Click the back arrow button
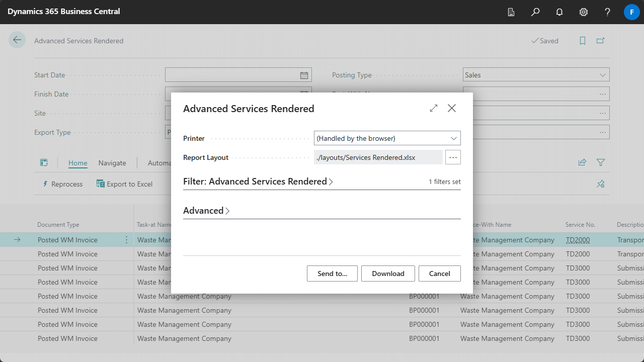The height and width of the screenshot is (362, 644). (17, 40)
